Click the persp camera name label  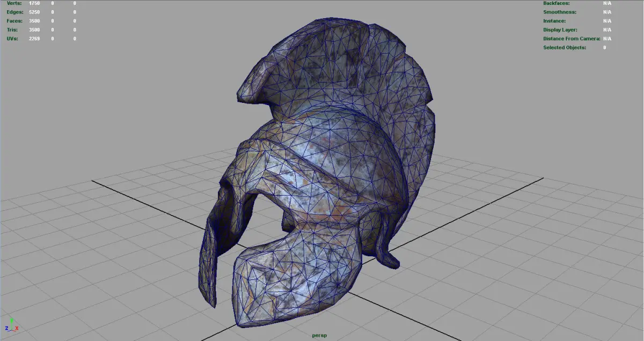click(x=319, y=336)
